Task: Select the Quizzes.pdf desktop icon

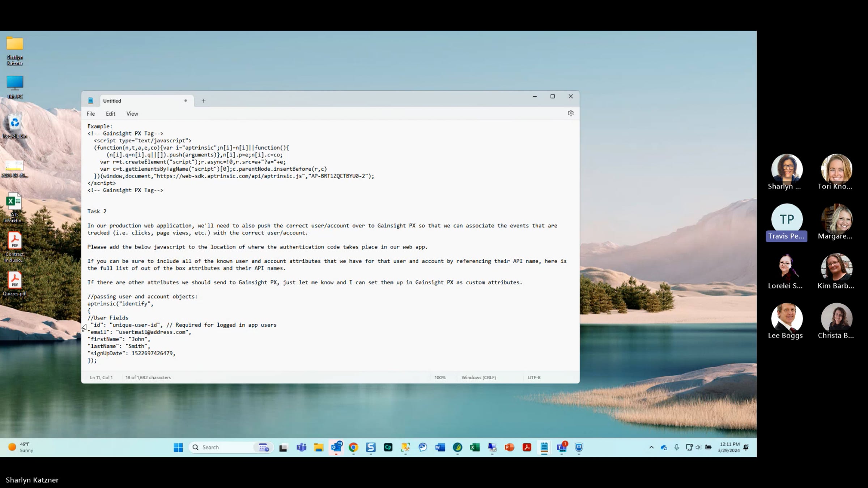Action: [x=15, y=284]
